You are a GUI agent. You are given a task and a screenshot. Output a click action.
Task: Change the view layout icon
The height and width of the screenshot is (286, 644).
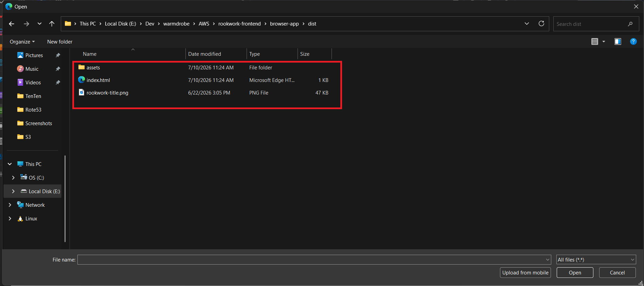(595, 41)
